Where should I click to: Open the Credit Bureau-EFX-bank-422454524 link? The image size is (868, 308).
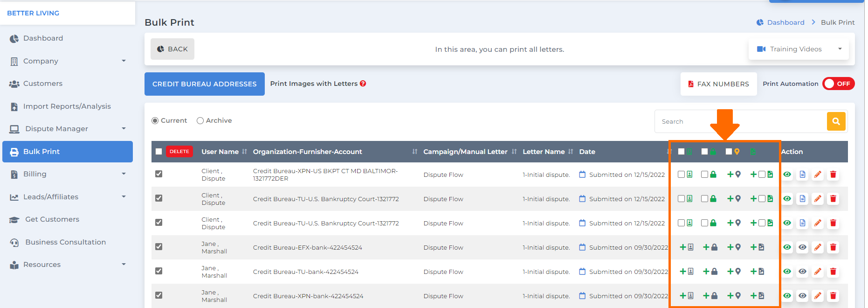coord(308,247)
